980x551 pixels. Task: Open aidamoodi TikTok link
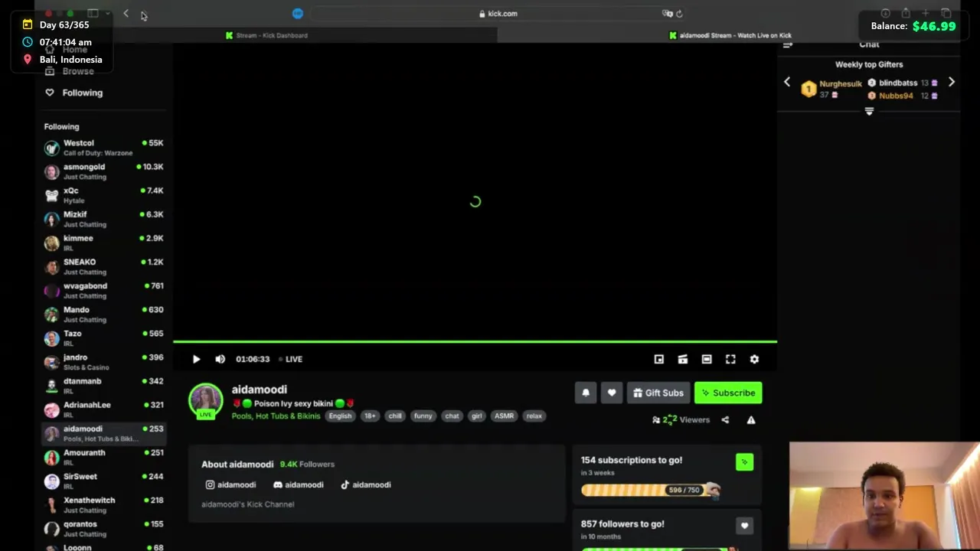click(x=365, y=484)
